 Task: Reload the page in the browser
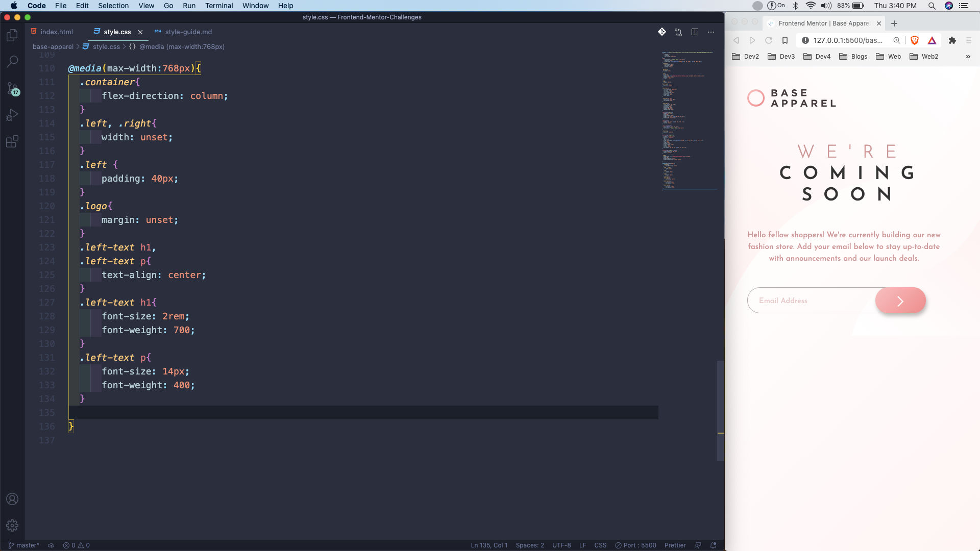pyautogui.click(x=769, y=40)
